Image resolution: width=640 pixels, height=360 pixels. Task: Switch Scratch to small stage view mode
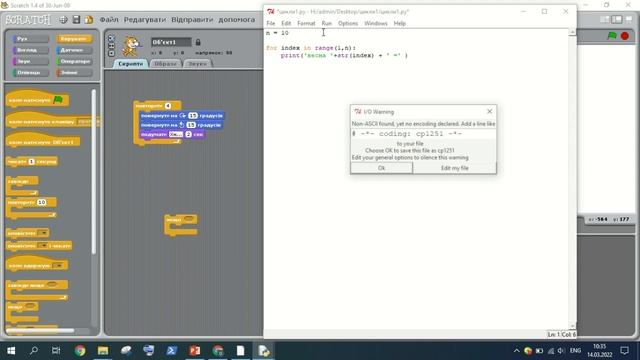click(605, 20)
